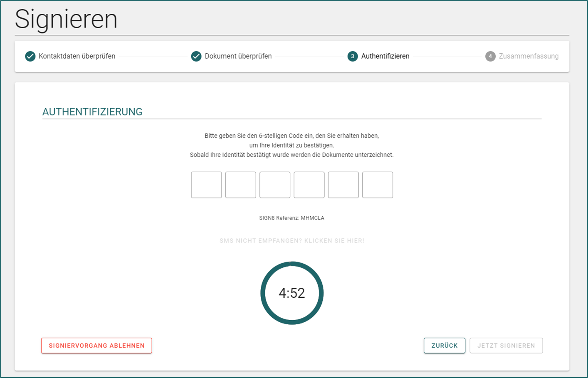Image resolution: width=588 pixels, height=378 pixels.
Task: Click the SIGN8 Referenz: MHMCLA text
Action: [292, 218]
